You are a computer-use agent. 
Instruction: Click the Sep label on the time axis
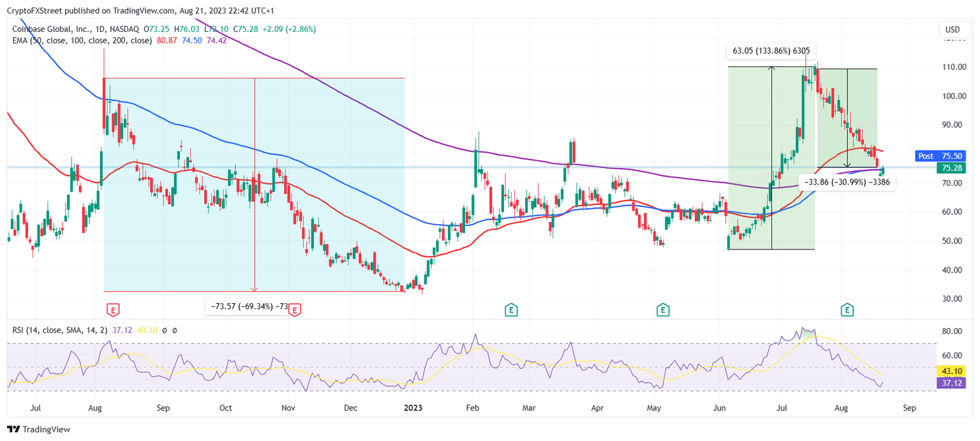909,408
